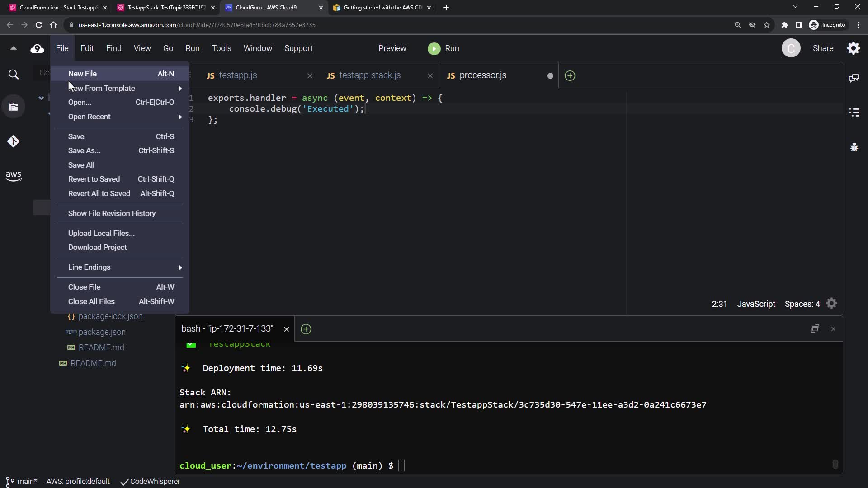Screen dimensions: 868x488
Task: Open the Collaborate chat panel icon
Action: click(x=854, y=78)
